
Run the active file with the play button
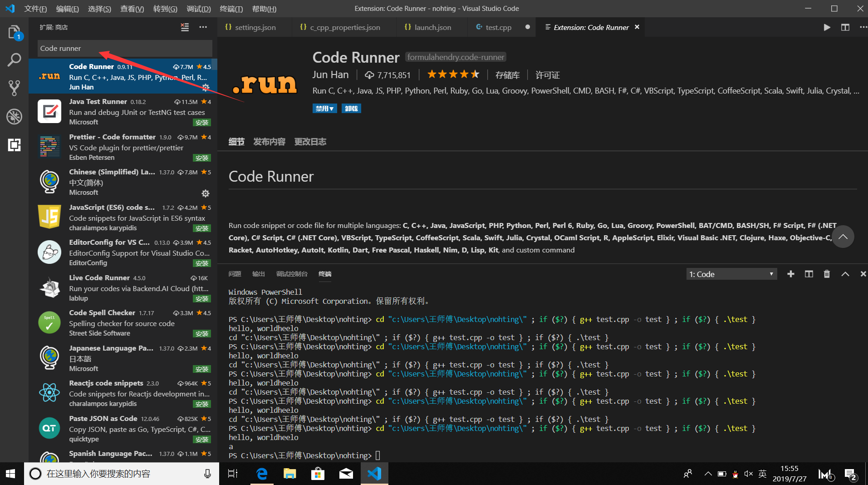[x=827, y=27]
